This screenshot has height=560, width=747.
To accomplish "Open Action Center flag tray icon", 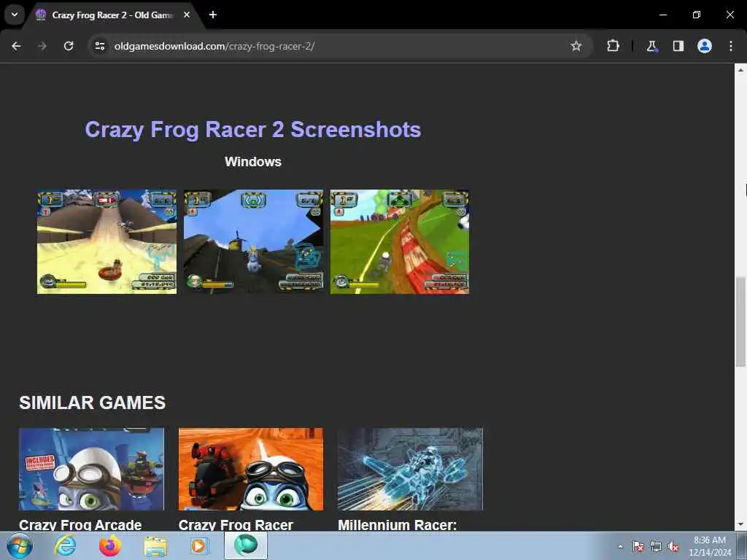I will click(638, 547).
